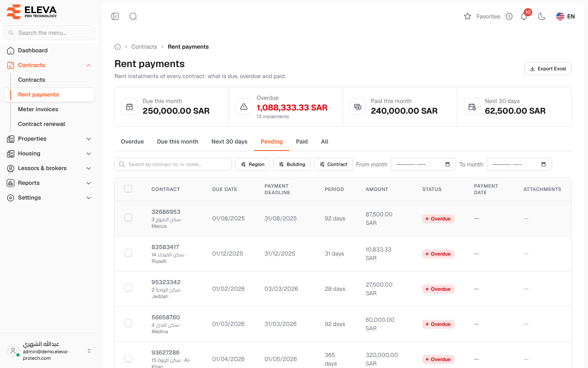Expand the Housing menu chevron
Image resolution: width=588 pixels, height=368 pixels.
(89, 154)
